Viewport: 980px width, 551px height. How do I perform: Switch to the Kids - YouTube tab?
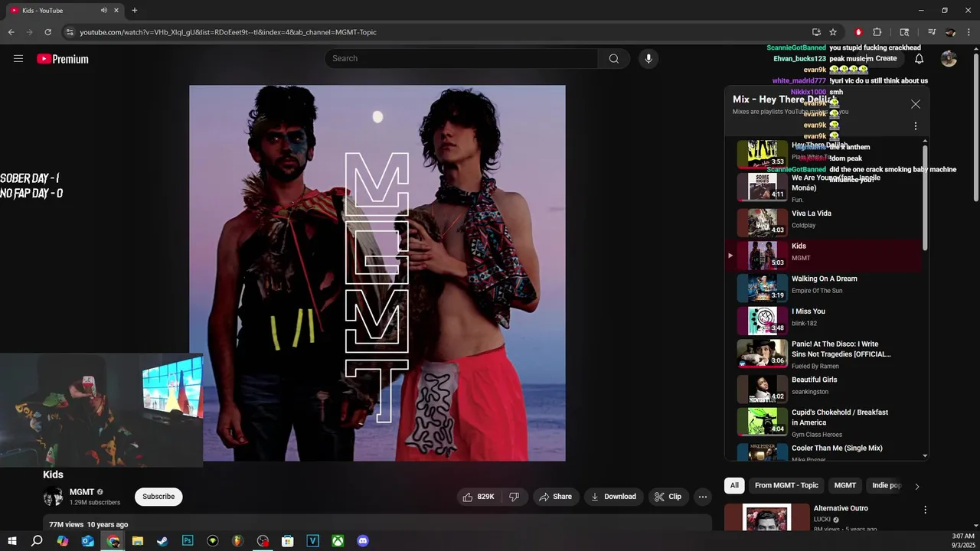[63, 11]
